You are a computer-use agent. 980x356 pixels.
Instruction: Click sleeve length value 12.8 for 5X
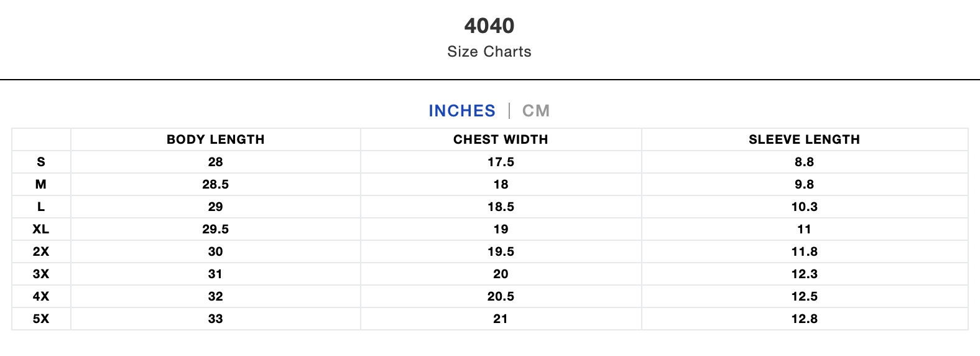804,319
